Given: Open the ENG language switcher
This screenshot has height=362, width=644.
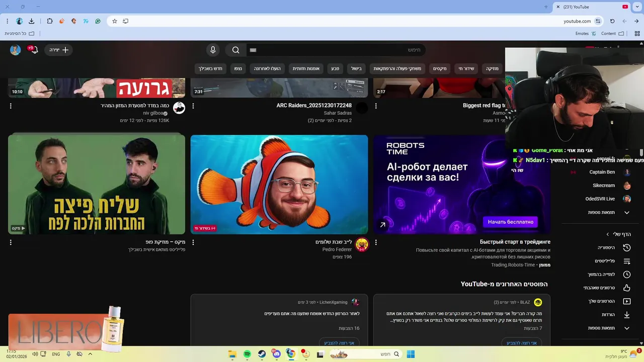Looking at the screenshot, I should click(x=56, y=354).
